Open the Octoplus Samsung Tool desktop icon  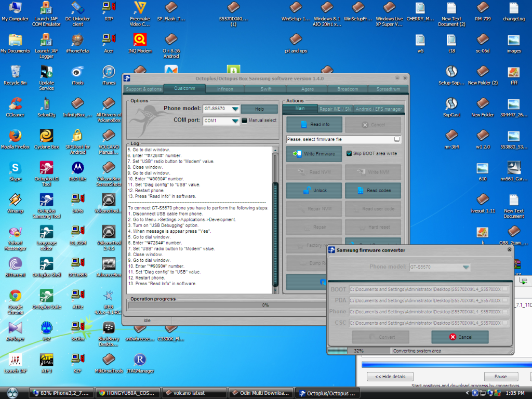coord(46,206)
